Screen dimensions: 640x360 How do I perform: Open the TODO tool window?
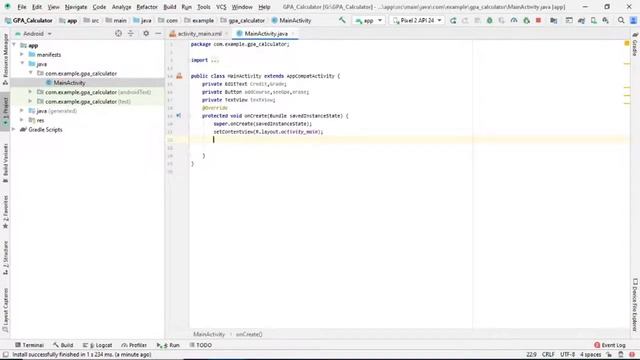(200, 345)
